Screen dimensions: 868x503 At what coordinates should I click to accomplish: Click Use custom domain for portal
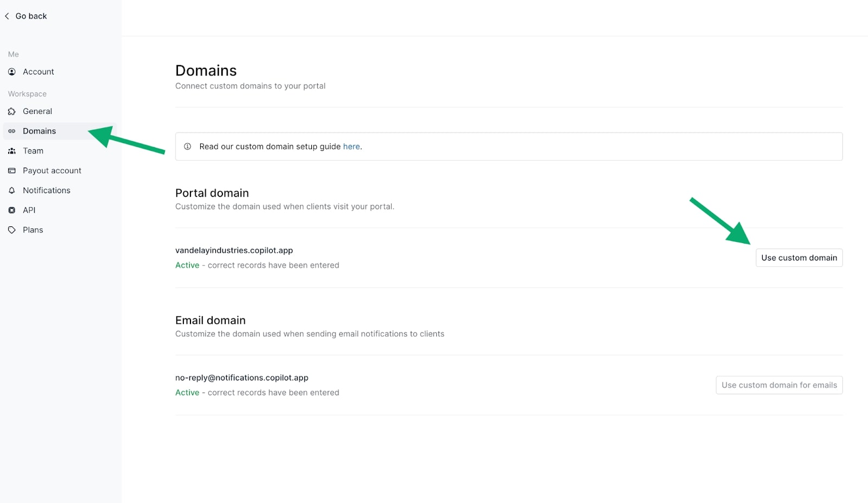pyautogui.click(x=799, y=258)
